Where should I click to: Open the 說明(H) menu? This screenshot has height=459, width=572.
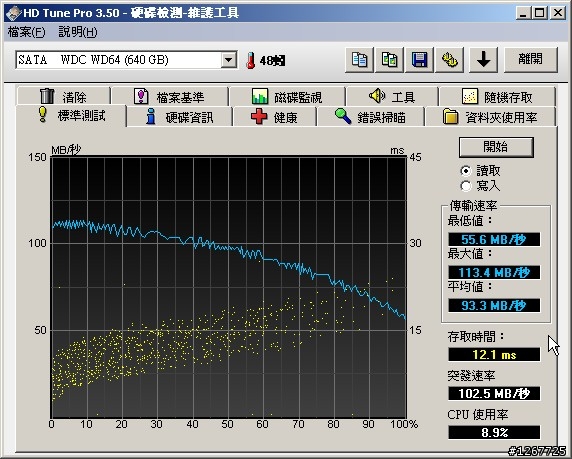[78, 32]
